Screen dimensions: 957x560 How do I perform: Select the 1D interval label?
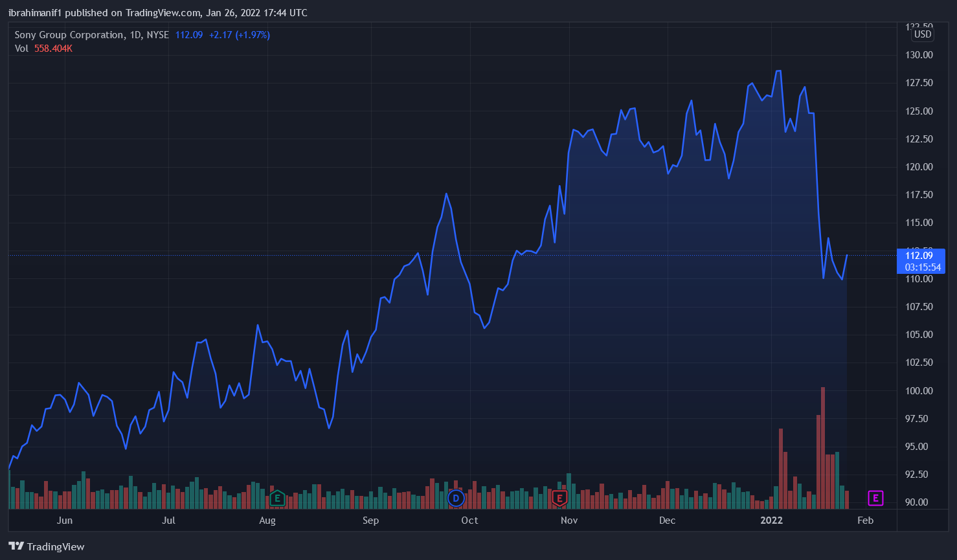click(136, 35)
